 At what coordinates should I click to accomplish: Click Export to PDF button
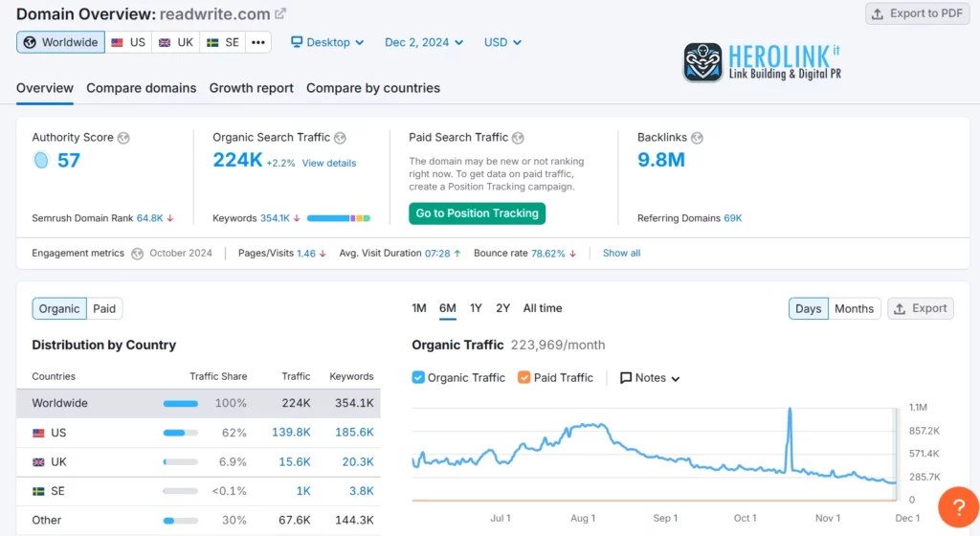click(917, 13)
